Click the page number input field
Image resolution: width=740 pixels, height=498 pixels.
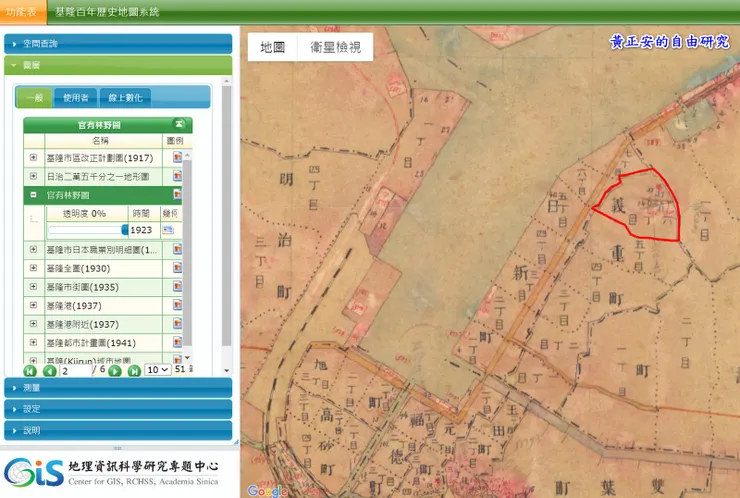(x=74, y=370)
